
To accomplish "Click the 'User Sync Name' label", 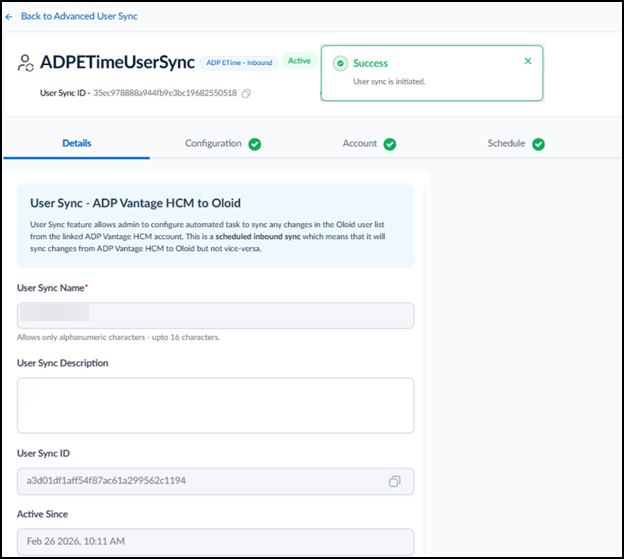I will point(52,288).
